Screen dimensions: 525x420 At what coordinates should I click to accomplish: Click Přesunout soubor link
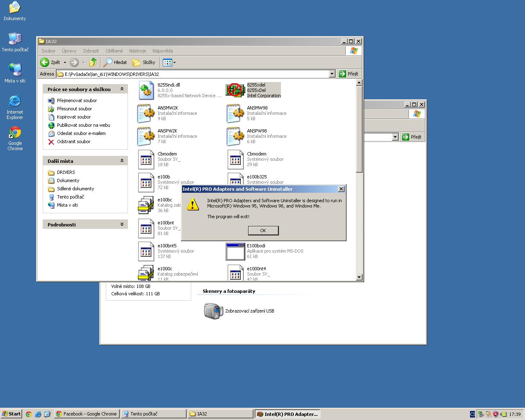(74, 109)
